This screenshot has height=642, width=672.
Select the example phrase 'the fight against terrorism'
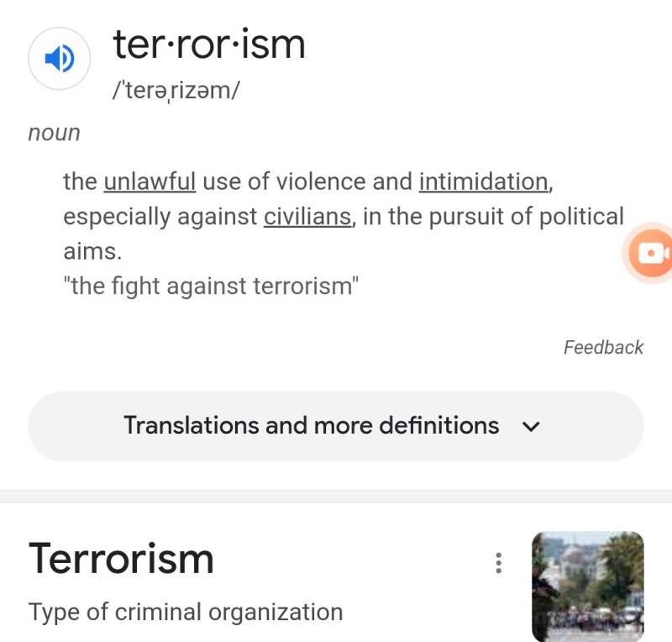(211, 286)
